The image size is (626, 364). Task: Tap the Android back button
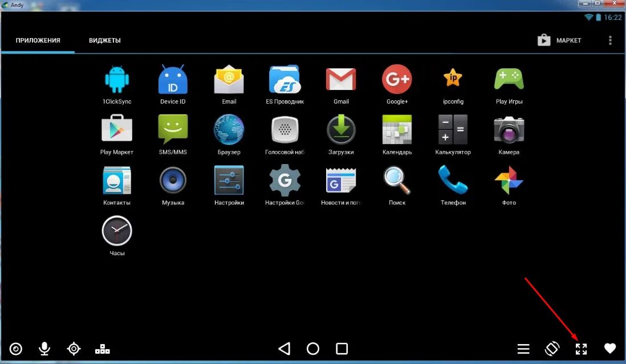pyautogui.click(x=284, y=349)
